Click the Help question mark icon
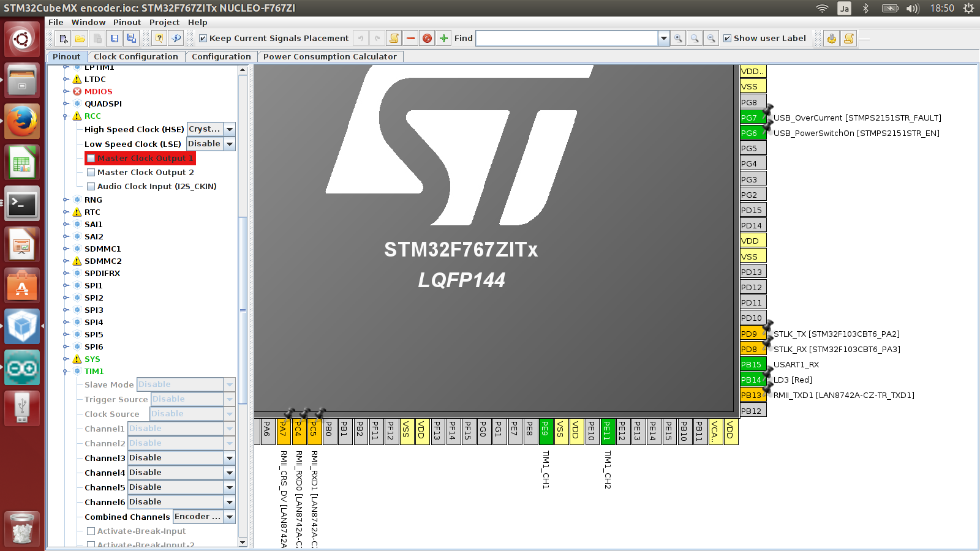The width and height of the screenshot is (980, 551). pyautogui.click(x=159, y=39)
